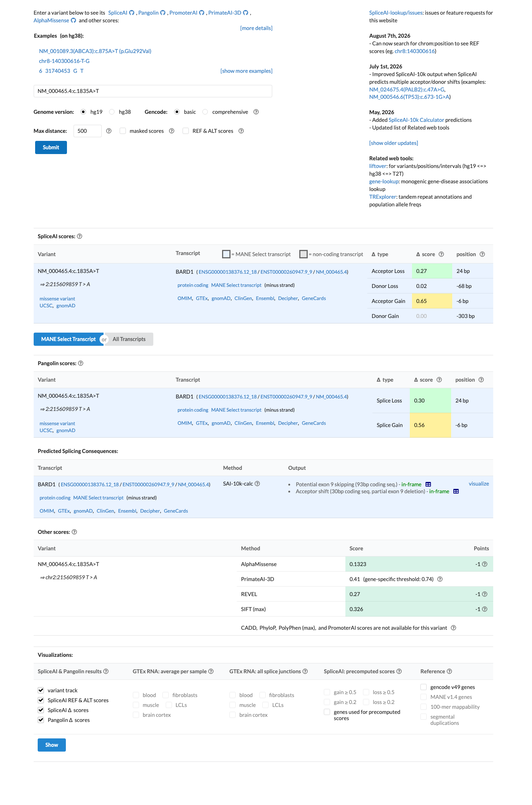Expand show older updates
The image size is (532, 805).
tap(393, 143)
